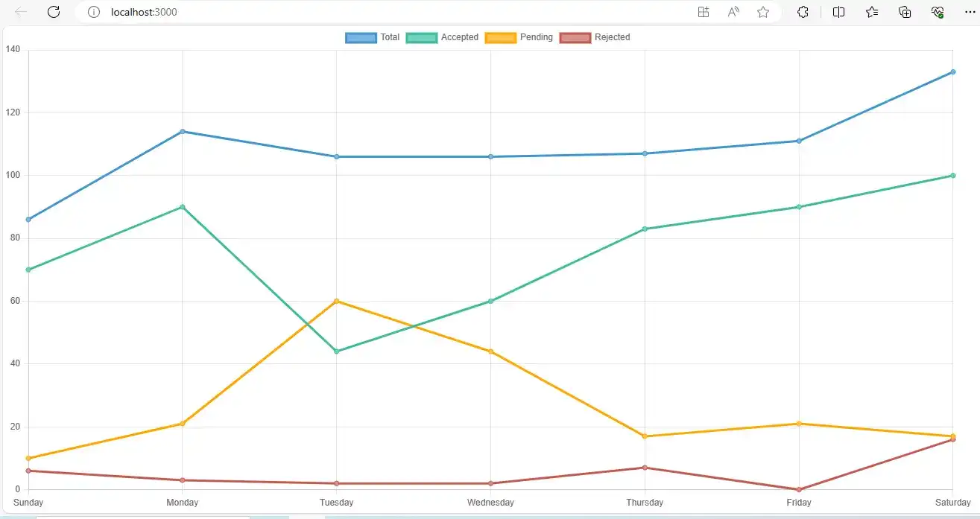The height and width of the screenshot is (519, 980).
Task: Click the Total data point on Saturday
Action: [953, 72]
